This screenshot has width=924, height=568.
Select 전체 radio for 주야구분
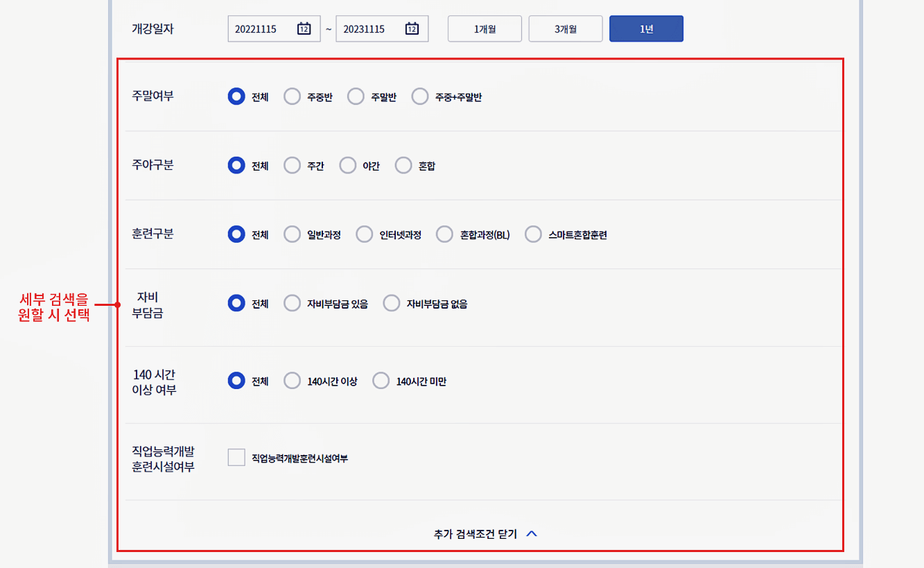click(x=236, y=165)
